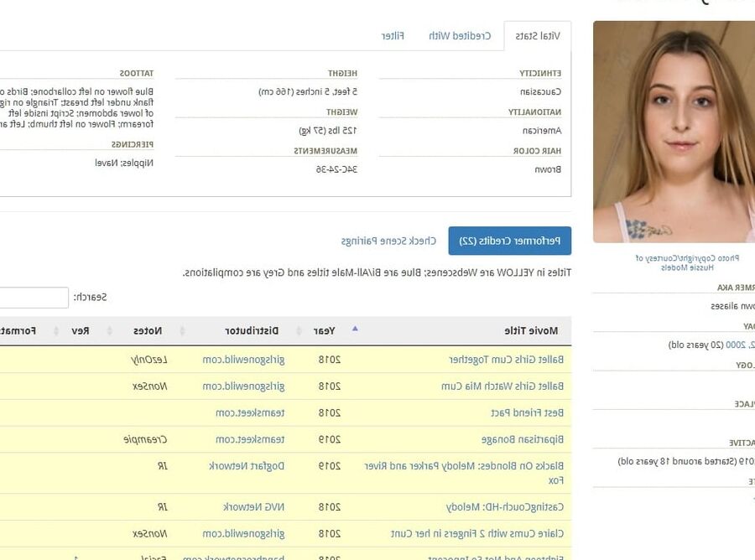Open the Dogfart Network distributor link

[x=247, y=466]
